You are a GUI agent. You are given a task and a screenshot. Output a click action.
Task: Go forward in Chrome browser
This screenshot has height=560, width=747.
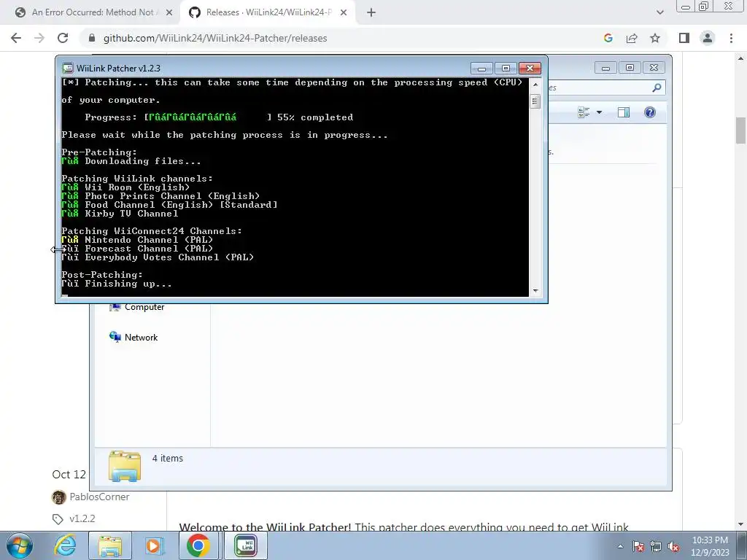tap(39, 38)
